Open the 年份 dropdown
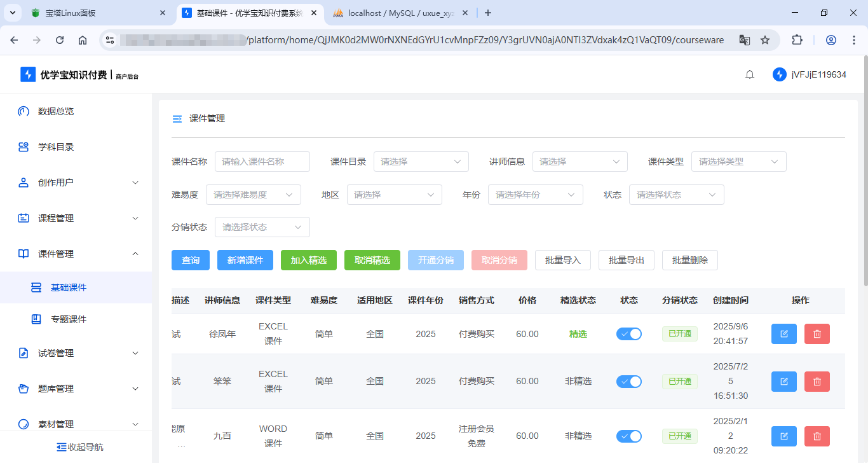 click(x=535, y=194)
